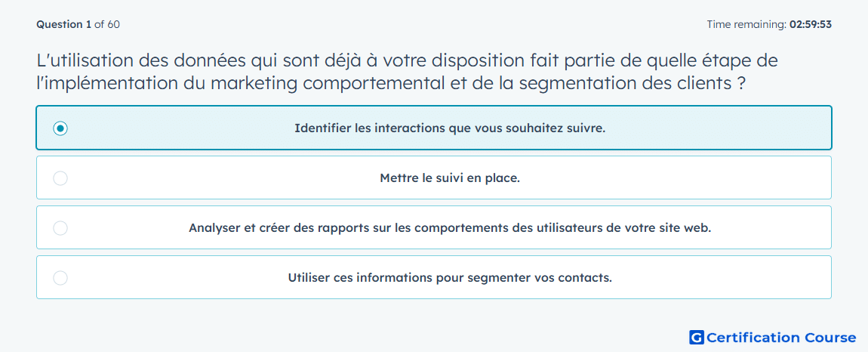Click empty right area of 'Utiliser ces informations' card
Viewport: 868px width, 352px height.
coord(719,278)
